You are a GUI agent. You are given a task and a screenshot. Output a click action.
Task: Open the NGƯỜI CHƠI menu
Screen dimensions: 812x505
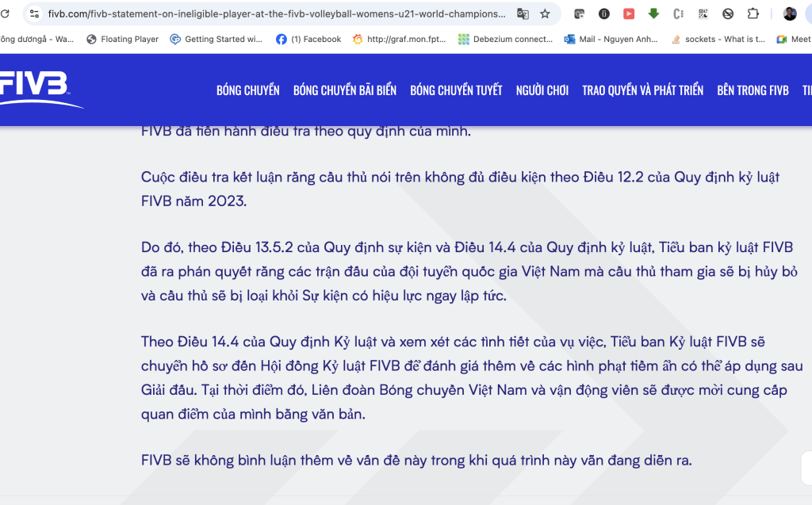click(542, 90)
